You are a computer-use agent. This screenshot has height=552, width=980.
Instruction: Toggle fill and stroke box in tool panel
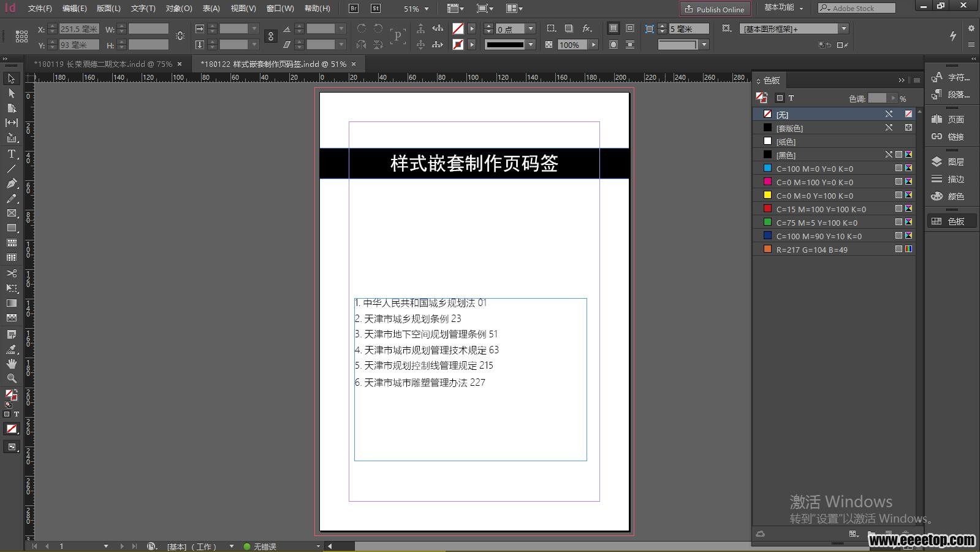pos(11,395)
